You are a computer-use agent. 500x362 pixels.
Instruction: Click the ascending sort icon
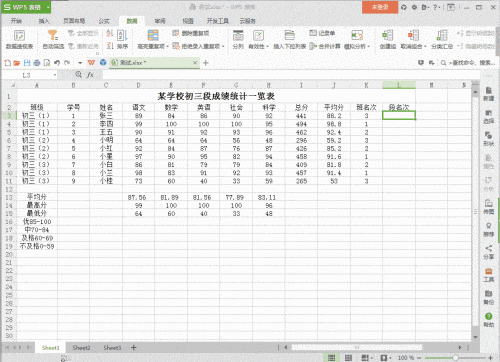pyautogui.click(x=110, y=33)
